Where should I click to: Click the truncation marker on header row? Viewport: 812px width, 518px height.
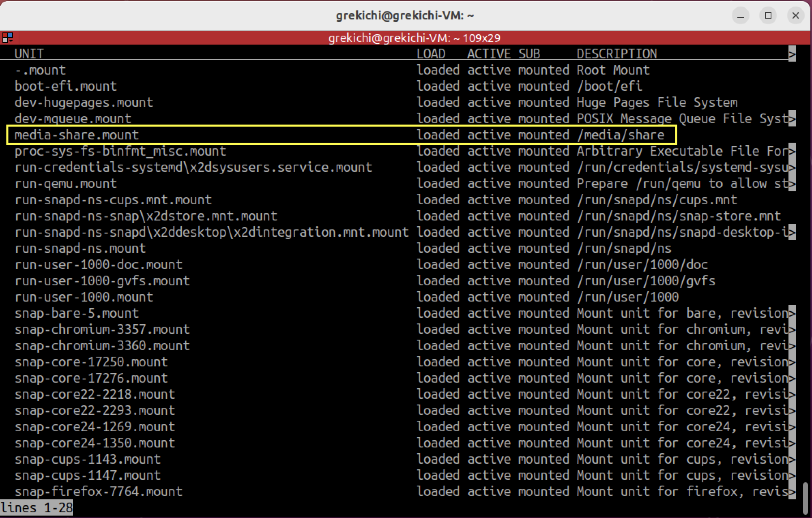pyautogui.click(x=792, y=54)
